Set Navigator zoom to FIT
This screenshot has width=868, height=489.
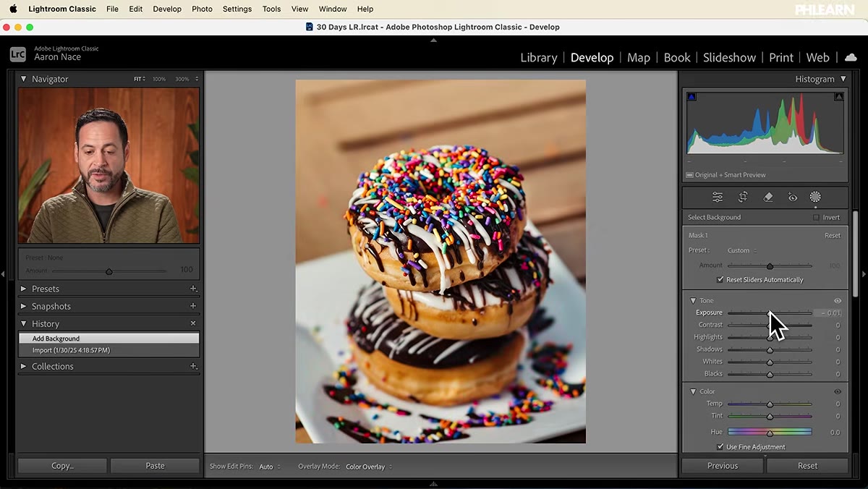coord(139,79)
